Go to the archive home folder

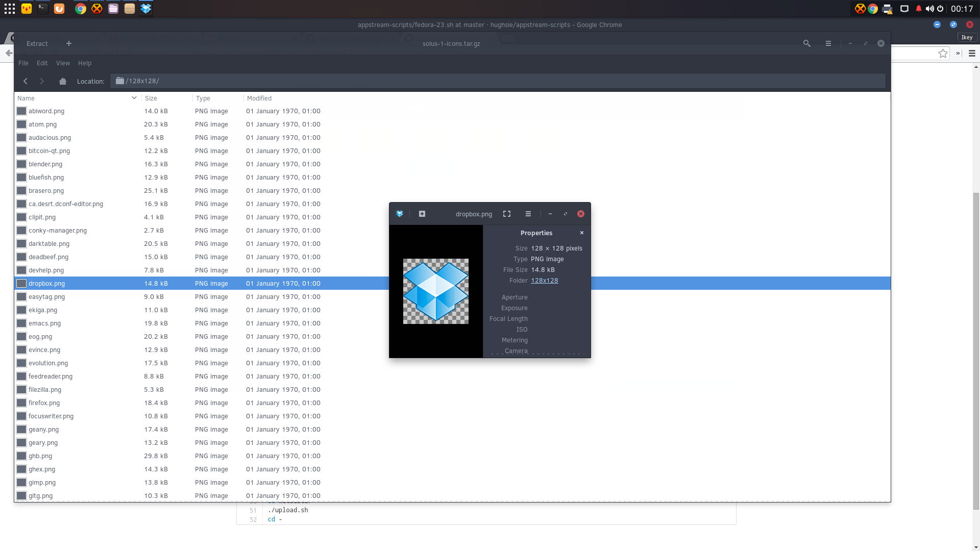tap(63, 81)
